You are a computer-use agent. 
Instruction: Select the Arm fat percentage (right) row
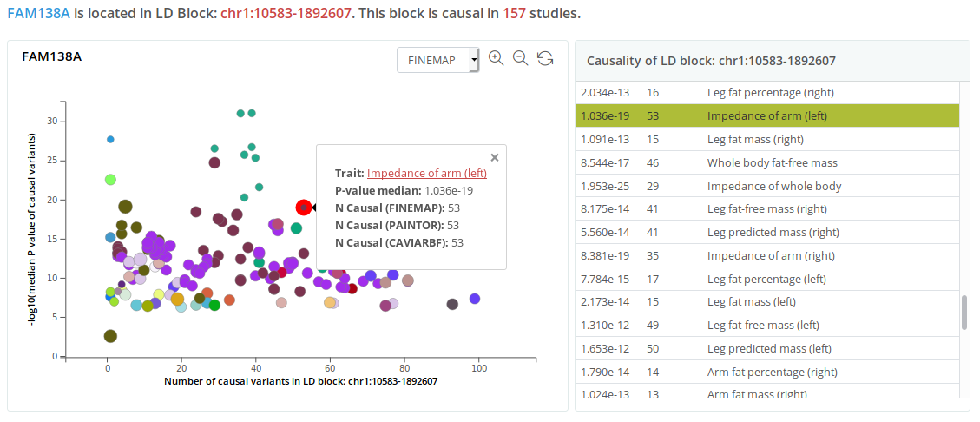[766, 372]
